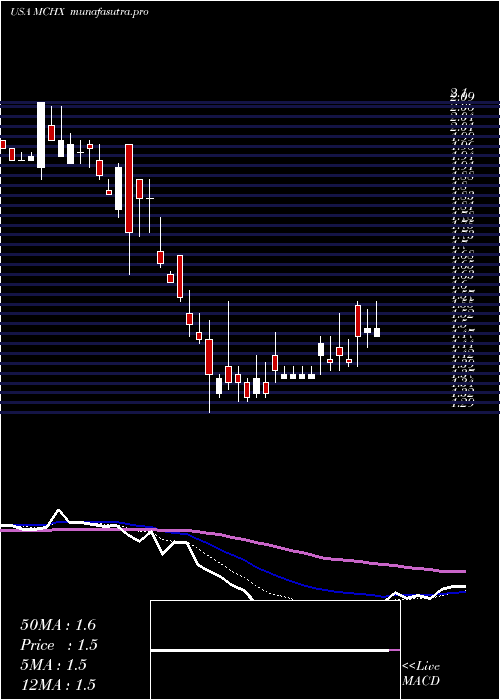Click the MACD panel box
The image size is (500, 700).
[275, 650]
